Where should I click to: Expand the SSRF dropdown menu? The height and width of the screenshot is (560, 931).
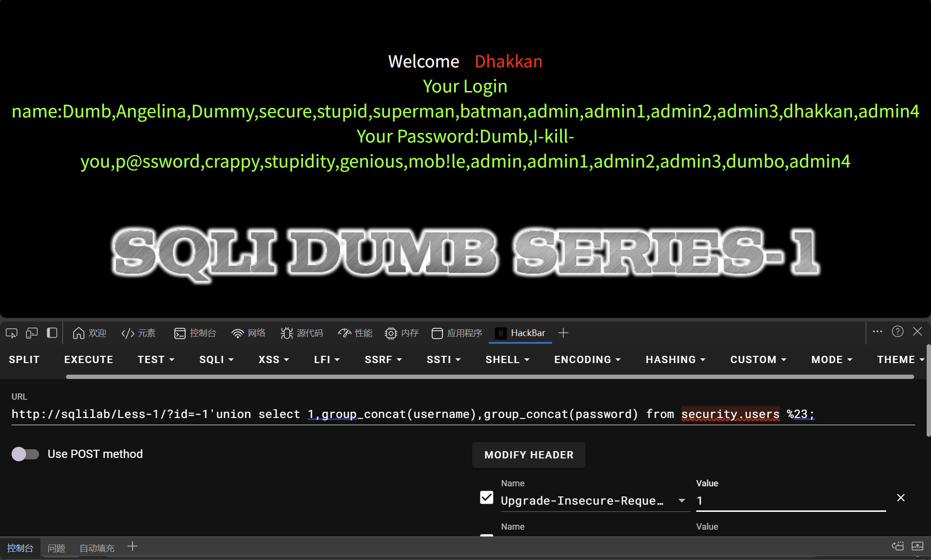[x=383, y=360]
